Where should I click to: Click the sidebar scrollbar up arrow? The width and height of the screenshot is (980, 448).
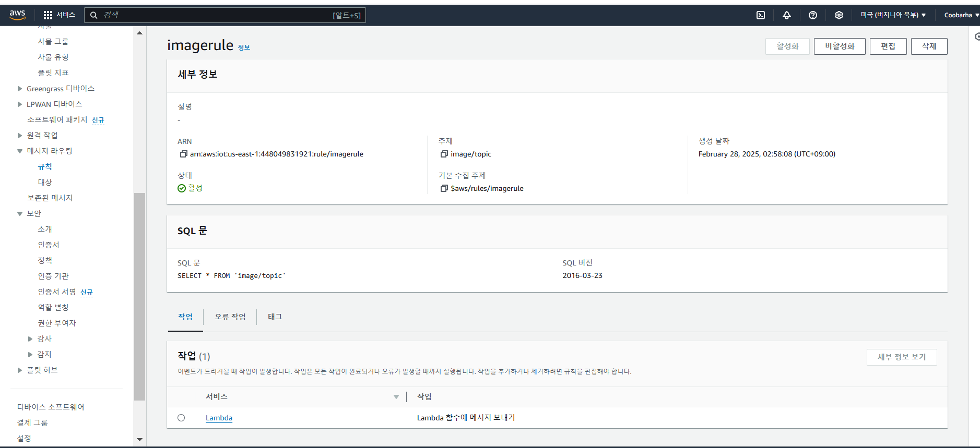point(139,33)
